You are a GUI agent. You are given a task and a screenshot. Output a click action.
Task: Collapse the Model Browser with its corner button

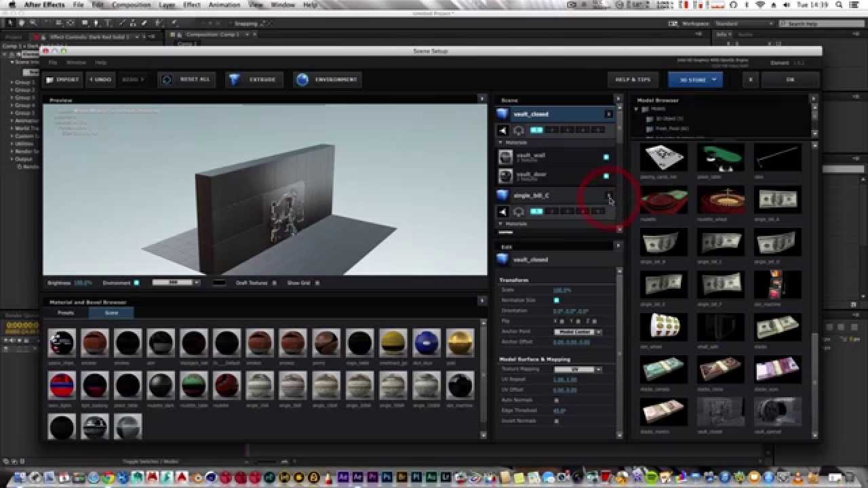[814, 100]
